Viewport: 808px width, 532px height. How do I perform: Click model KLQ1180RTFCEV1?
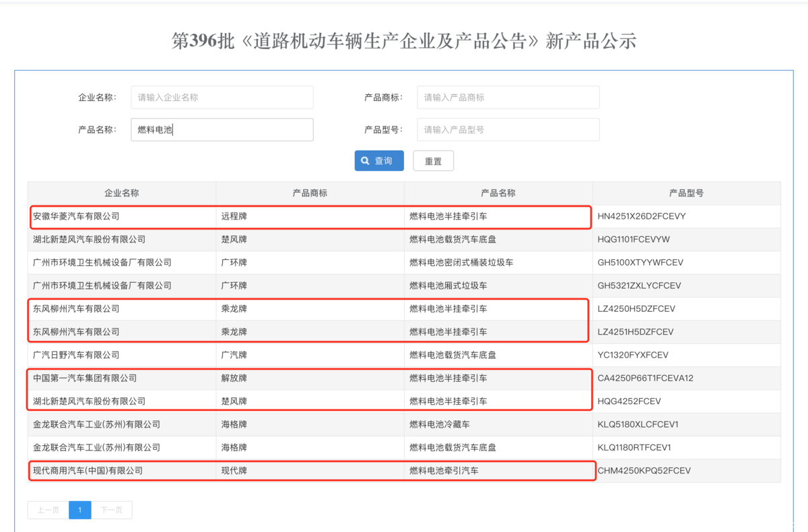click(x=634, y=447)
